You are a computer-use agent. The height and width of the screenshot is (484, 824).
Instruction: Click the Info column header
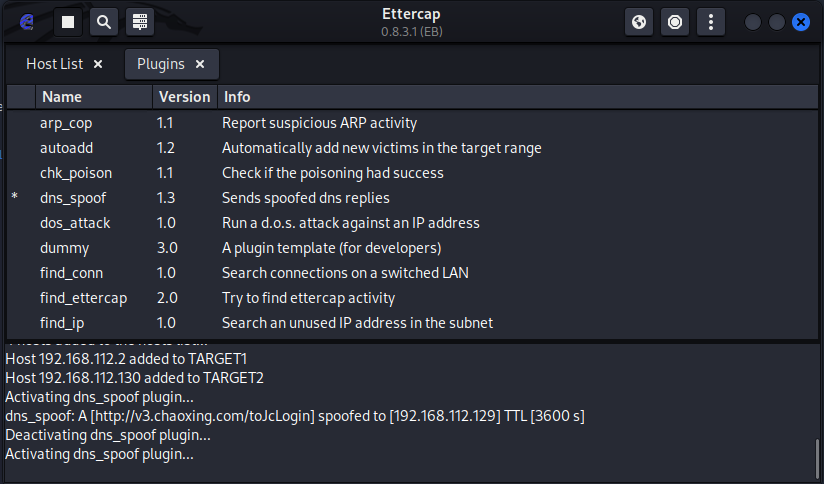pyautogui.click(x=237, y=97)
